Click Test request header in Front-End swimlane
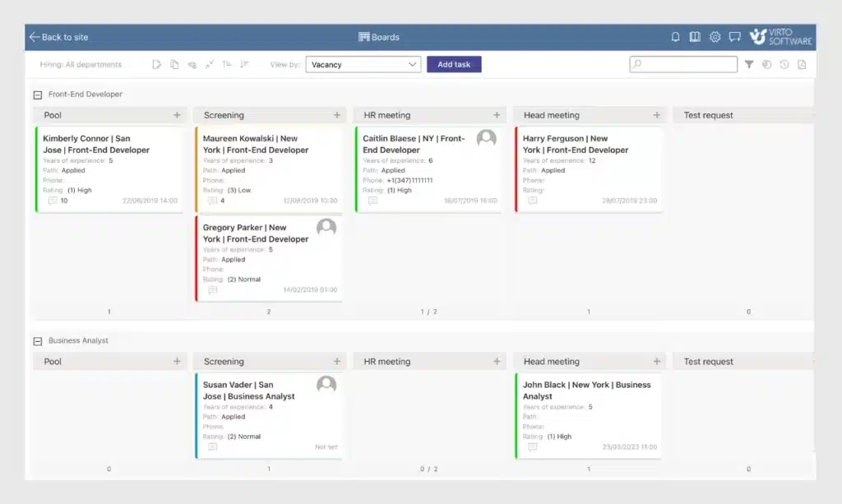 pyautogui.click(x=708, y=115)
